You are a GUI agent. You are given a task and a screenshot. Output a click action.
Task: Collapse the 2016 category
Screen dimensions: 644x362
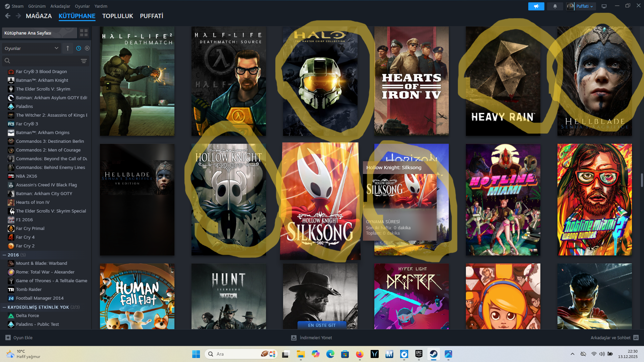pyautogui.click(x=4, y=255)
